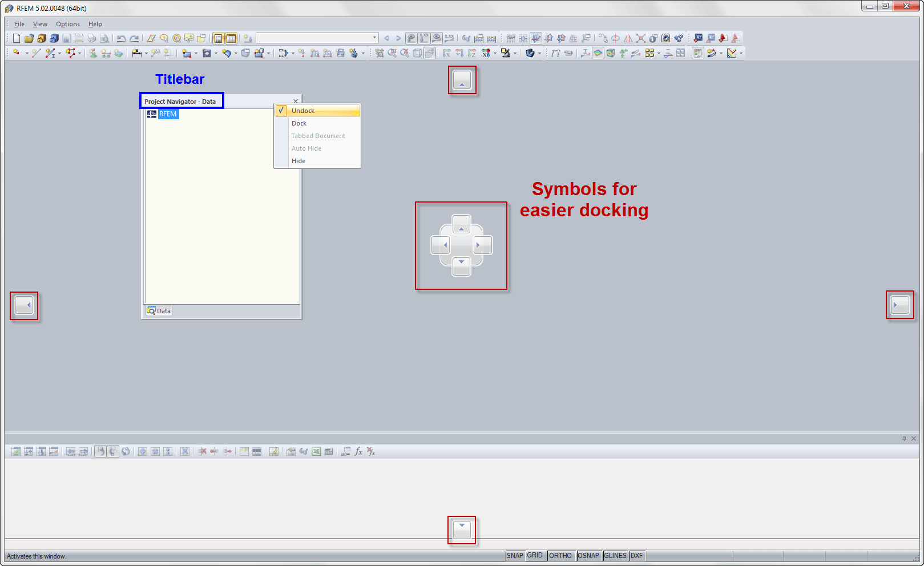Switch to wireframe cube display
Image resolution: width=924 pixels, height=566 pixels.
[x=417, y=53]
